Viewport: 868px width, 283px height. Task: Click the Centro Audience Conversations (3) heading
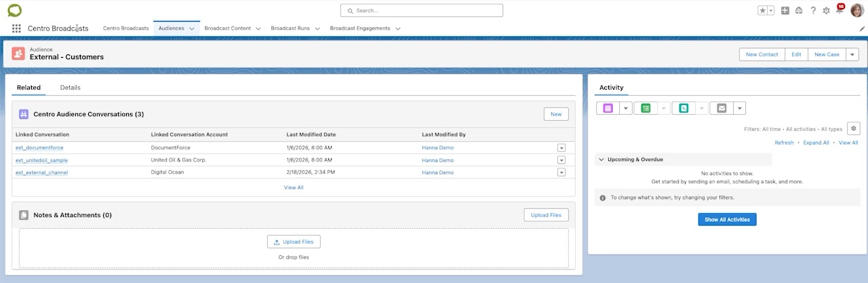click(88, 114)
